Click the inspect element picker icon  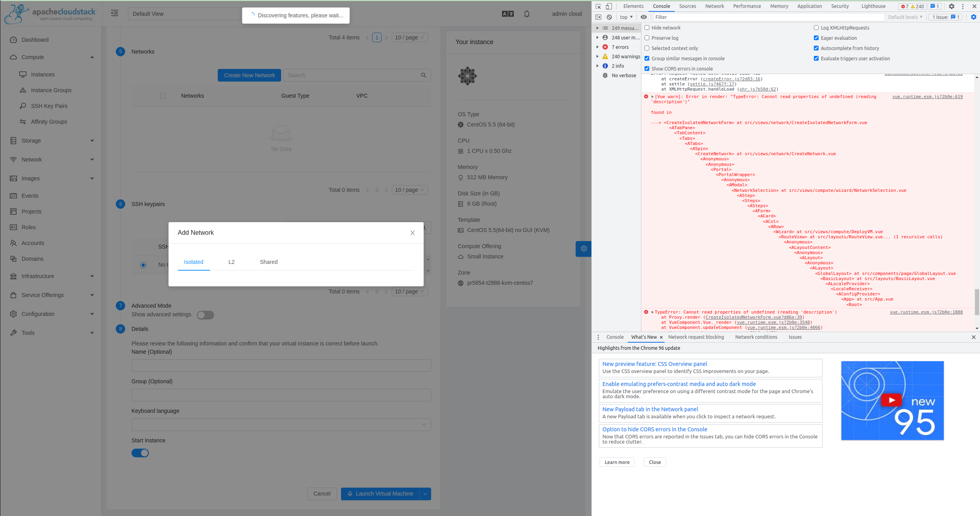tap(598, 6)
